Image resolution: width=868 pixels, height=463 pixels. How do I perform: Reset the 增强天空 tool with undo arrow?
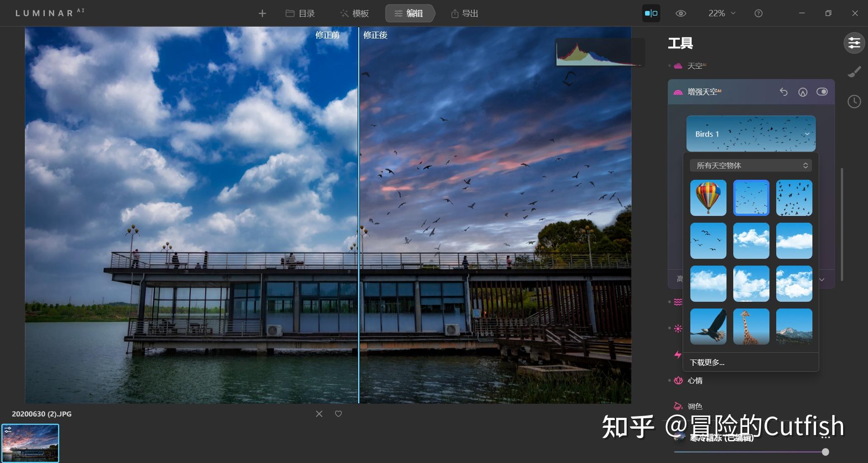click(x=783, y=92)
